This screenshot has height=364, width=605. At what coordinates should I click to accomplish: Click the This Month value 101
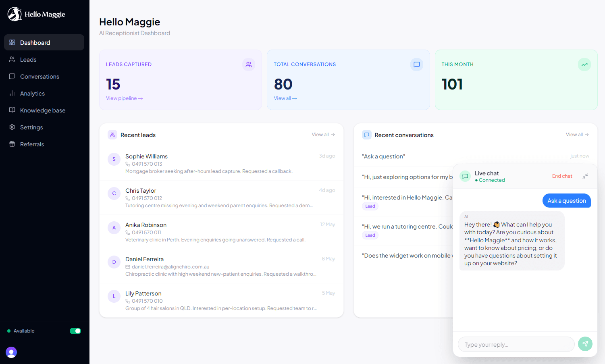452,84
